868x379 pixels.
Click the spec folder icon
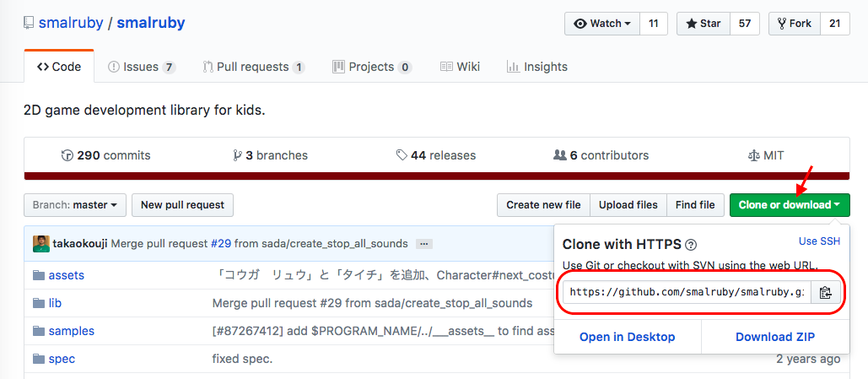(x=38, y=359)
